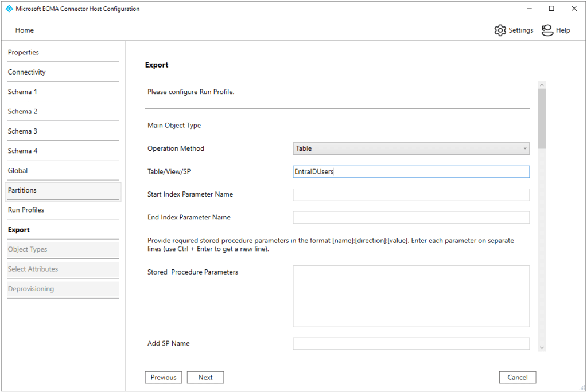Navigate to Run Profiles

point(26,210)
